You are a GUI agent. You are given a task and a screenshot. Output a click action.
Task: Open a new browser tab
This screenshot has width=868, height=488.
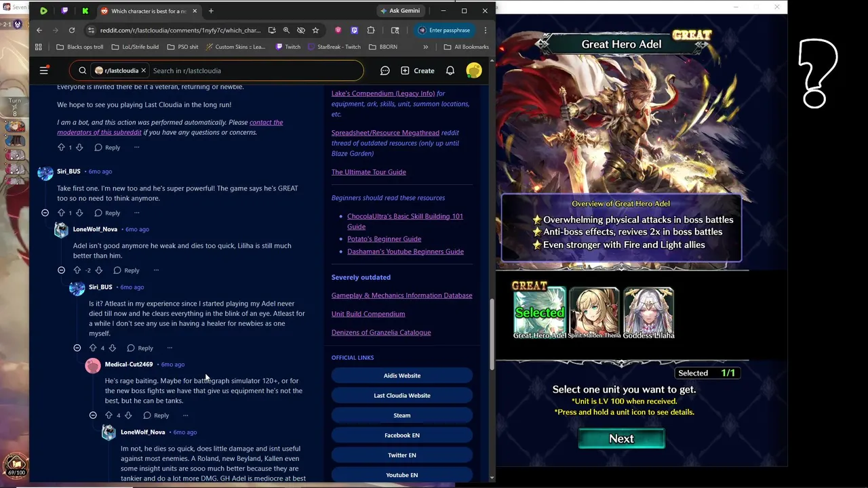pos(211,11)
